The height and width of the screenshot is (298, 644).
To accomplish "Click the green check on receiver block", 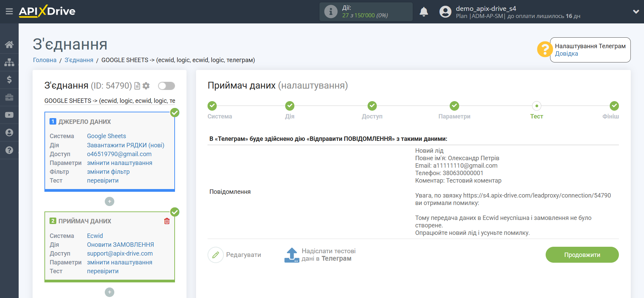I will click(x=175, y=212).
